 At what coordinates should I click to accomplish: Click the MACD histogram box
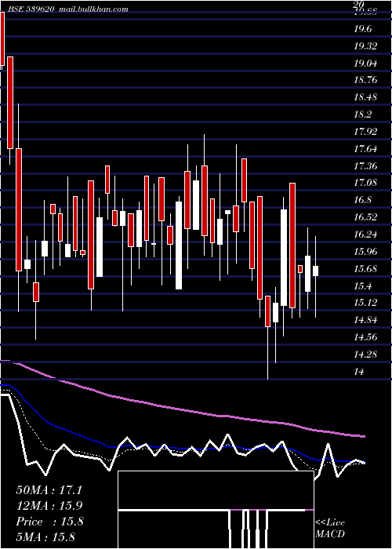coord(216,510)
